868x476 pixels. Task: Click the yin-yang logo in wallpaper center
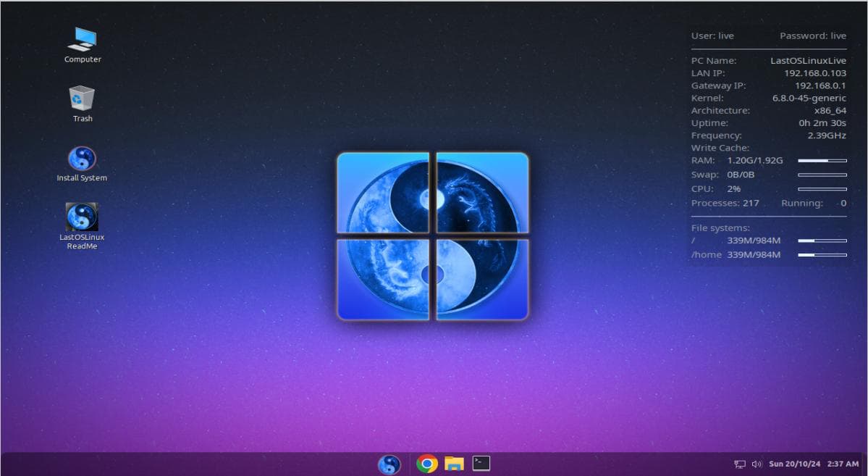pyautogui.click(x=433, y=236)
